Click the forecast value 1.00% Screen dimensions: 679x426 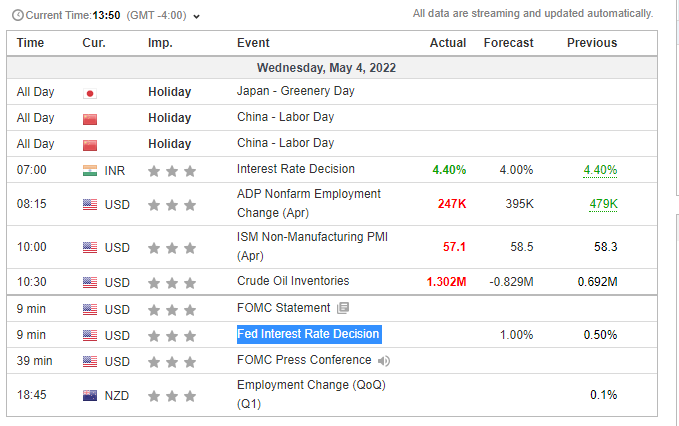point(517,335)
